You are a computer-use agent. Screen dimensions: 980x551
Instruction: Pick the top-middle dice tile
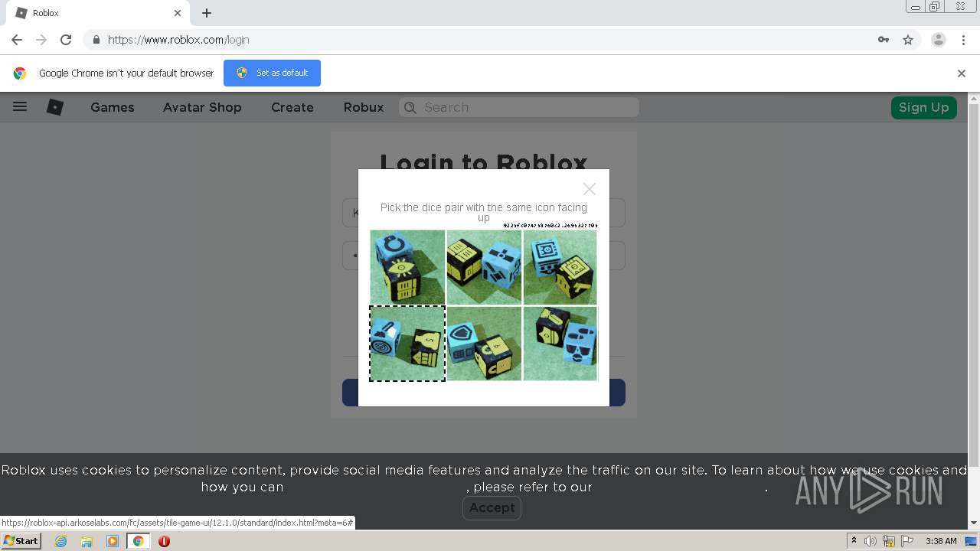point(484,267)
